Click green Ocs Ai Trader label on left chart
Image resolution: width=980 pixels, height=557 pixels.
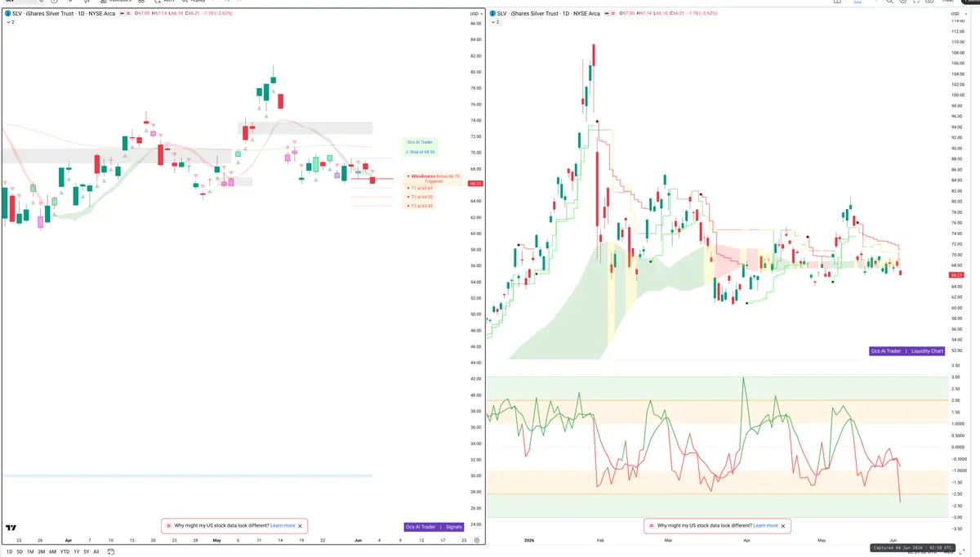[x=420, y=142]
